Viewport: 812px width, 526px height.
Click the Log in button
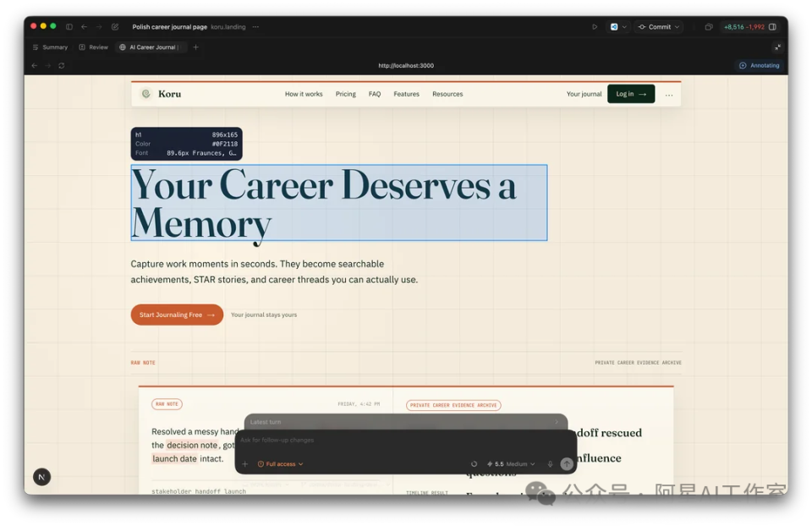click(x=631, y=94)
